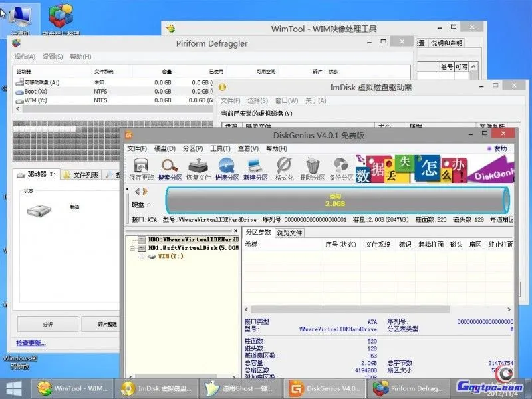Viewport: 532px width, 399px height.
Task: Open the computer icon on the desktop
Action: 20,13
